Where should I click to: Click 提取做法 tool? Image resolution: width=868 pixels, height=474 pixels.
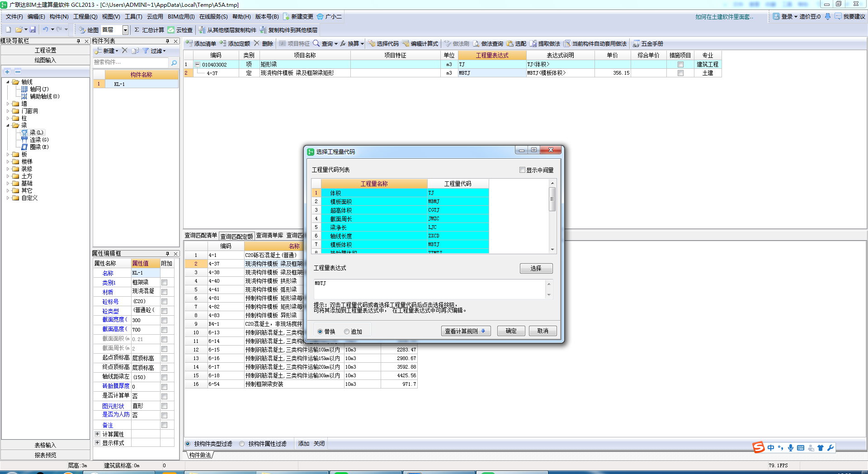click(545, 43)
